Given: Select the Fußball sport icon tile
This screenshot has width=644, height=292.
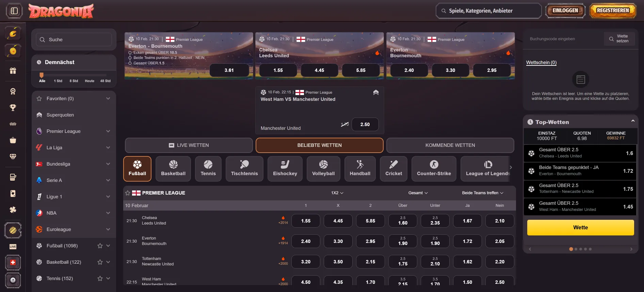Looking at the screenshot, I should pos(137,169).
